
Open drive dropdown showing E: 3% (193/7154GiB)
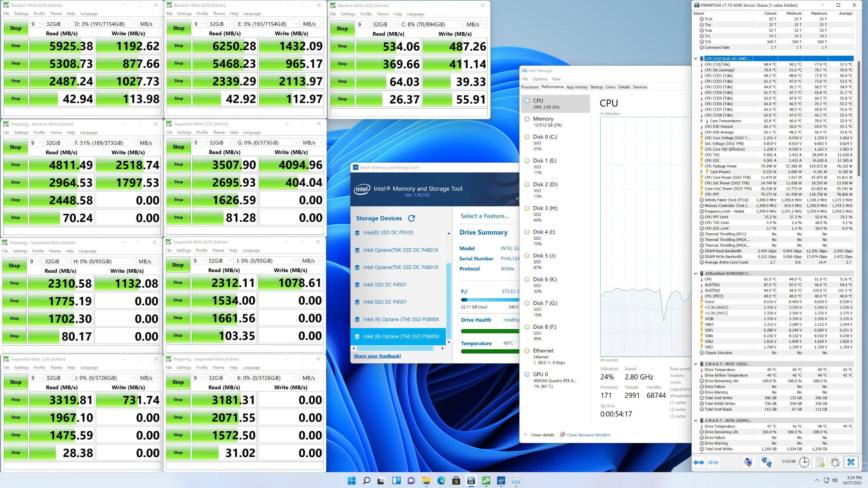(x=267, y=24)
